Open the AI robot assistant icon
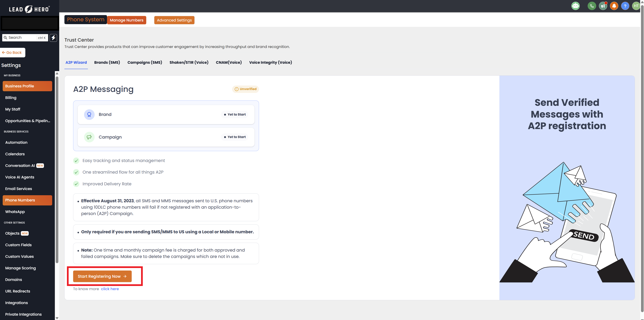The width and height of the screenshot is (644, 320). [575, 6]
